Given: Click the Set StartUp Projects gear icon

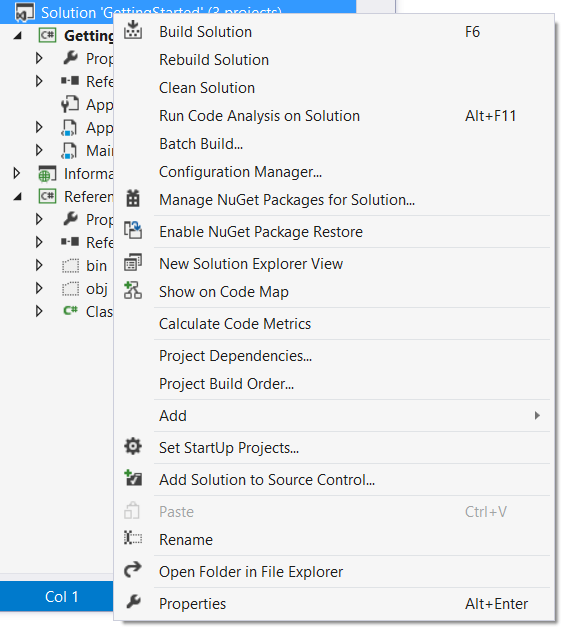Looking at the screenshot, I should click(133, 447).
